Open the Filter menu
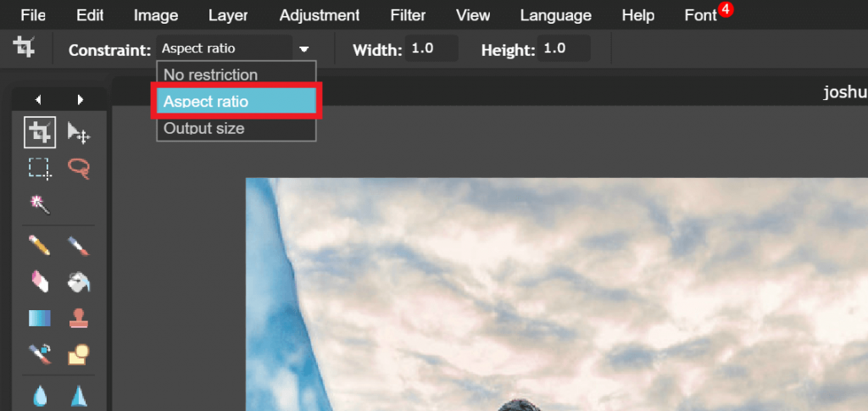The width and height of the screenshot is (868, 411). point(408,15)
